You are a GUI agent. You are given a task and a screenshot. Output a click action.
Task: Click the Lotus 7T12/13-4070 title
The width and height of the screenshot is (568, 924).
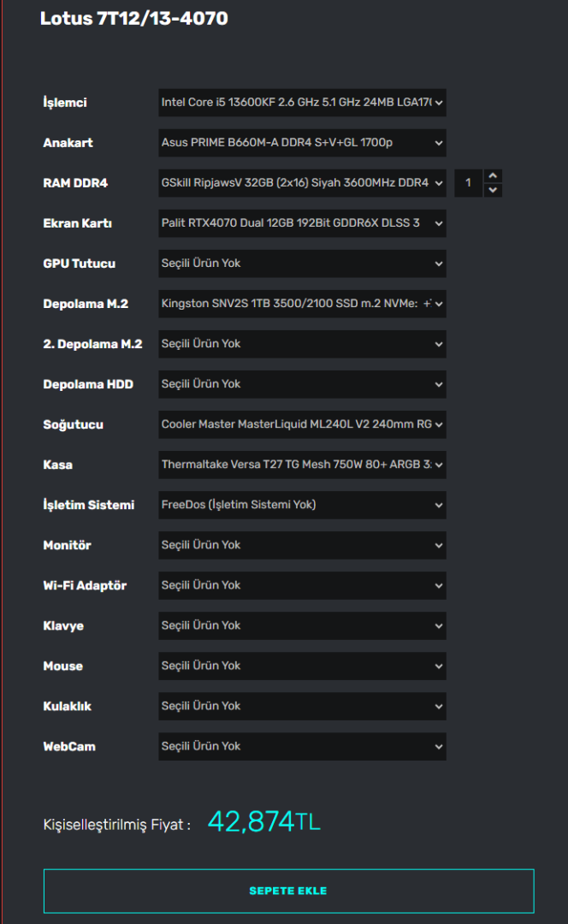click(x=133, y=18)
